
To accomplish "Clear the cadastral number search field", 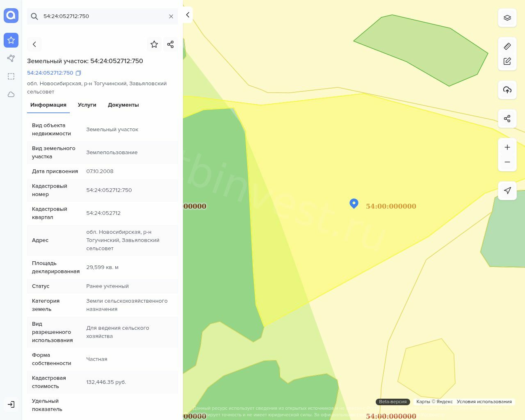I will (171, 16).
